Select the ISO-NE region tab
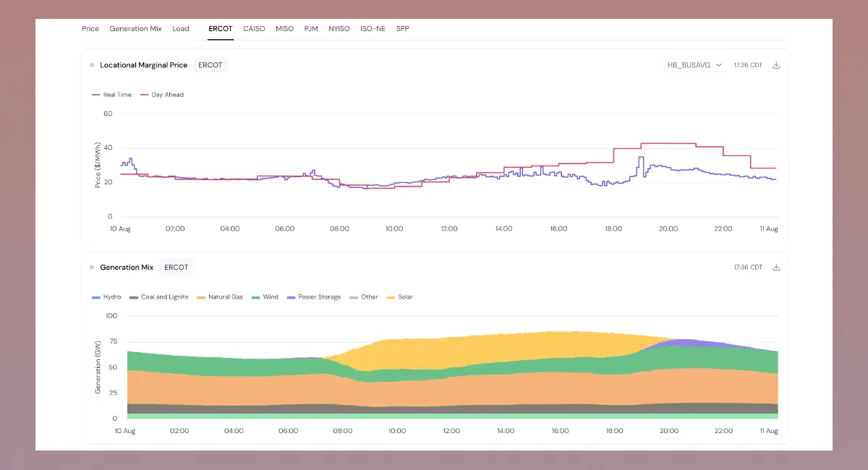Viewport: 868px width, 470px height. (373, 29)
